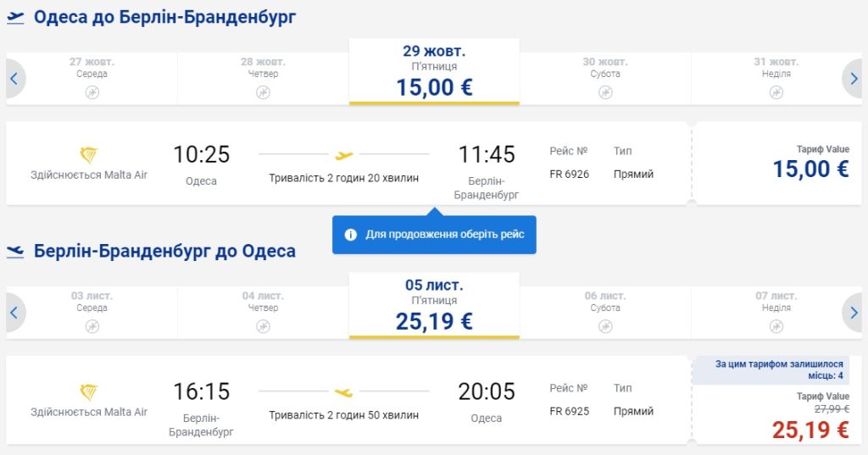Select the 05 лист. П'ятниця date tab
Image resolution: width=868 pixels, height=455 pixels.
pyautogui.click(x=434, y=306)
